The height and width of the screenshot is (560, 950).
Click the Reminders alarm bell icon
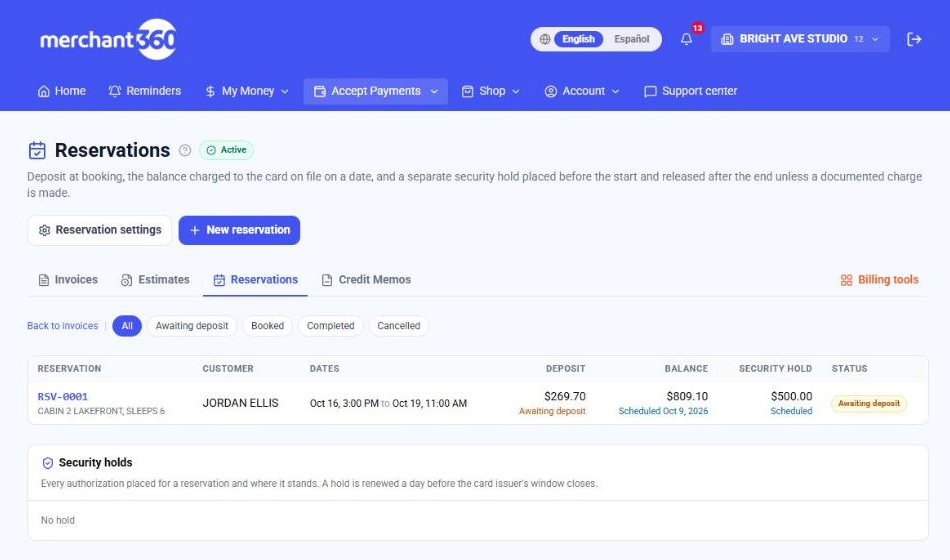(115, 92)
